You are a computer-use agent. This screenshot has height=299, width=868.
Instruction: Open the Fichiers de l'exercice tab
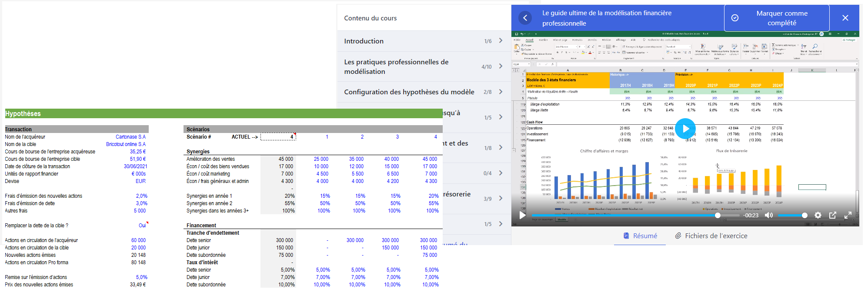point(711,236)
